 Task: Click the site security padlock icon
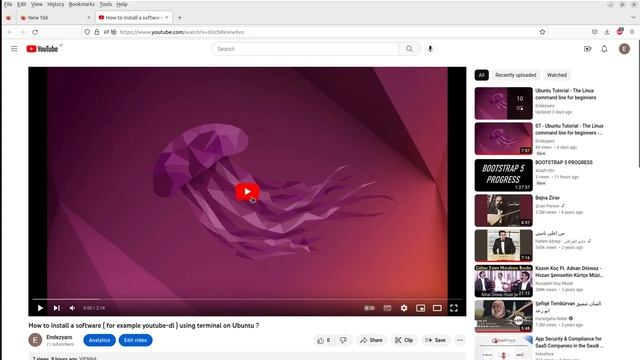97,32
